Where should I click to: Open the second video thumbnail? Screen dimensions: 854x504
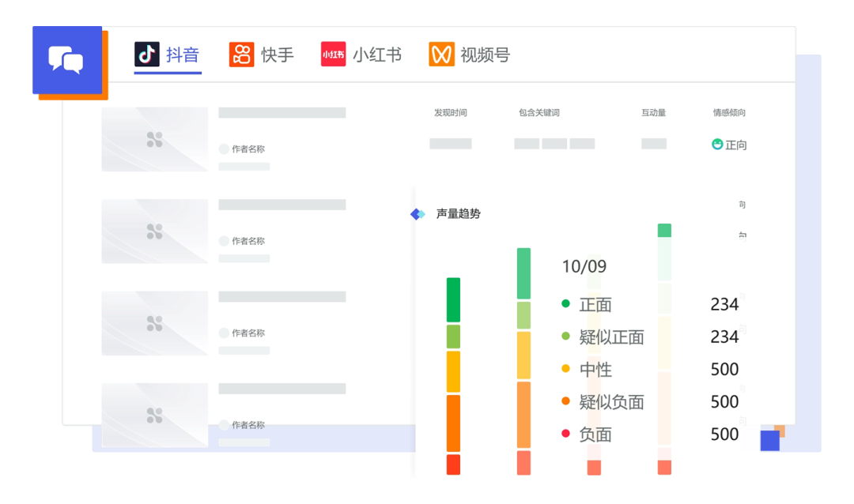[155, 231]
